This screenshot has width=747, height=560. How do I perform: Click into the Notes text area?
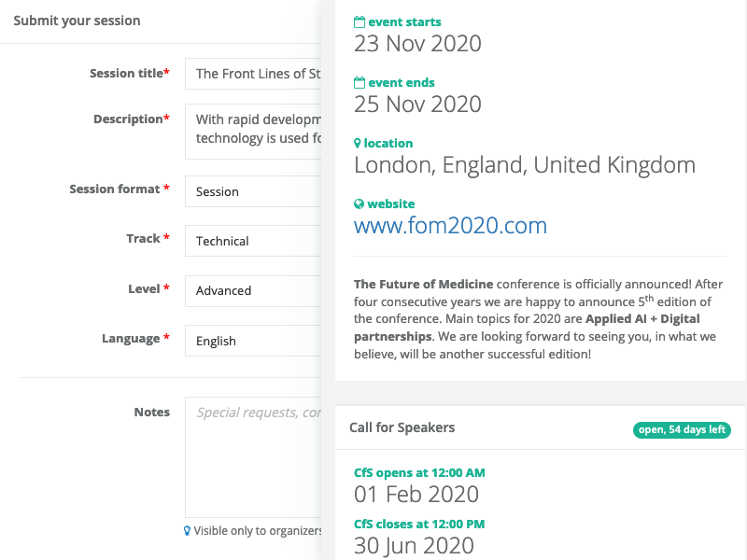click(253, 457)
